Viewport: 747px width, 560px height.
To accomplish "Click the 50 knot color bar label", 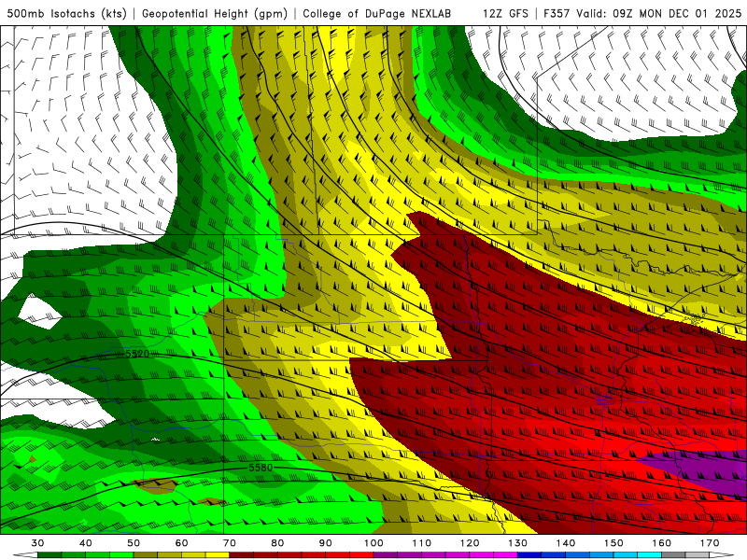I will [134, 543].
